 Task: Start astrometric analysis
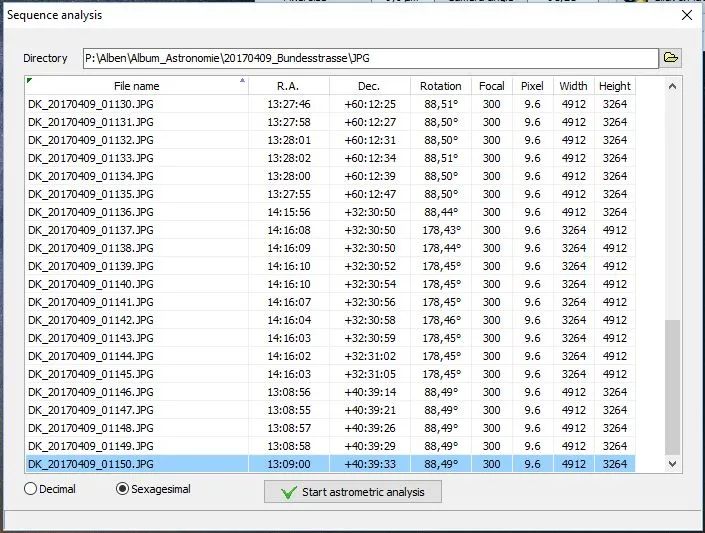(x=352, y=492)
